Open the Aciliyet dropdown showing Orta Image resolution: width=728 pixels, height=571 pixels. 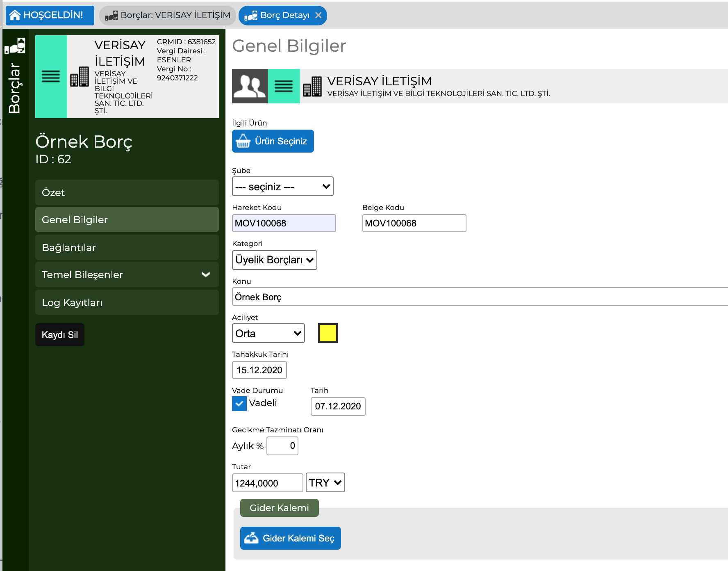pyautogui.click(x=268, y=333)
